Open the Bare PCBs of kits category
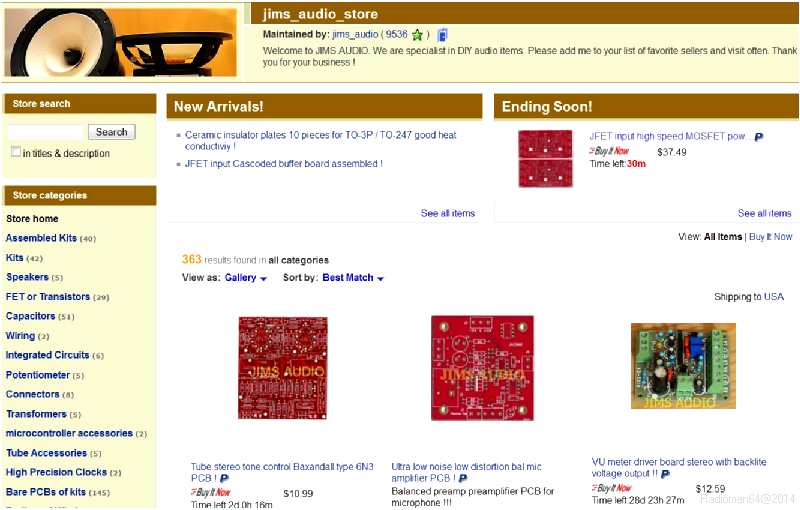 (46, 492)
